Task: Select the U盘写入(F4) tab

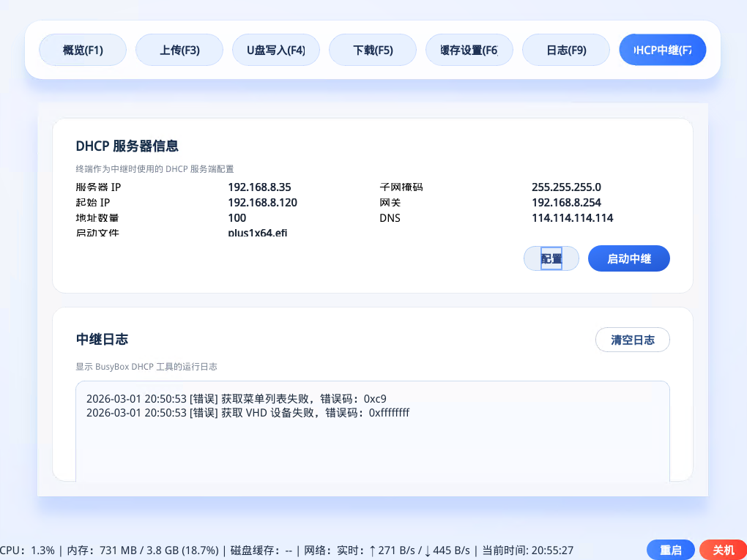Action: 276,51
